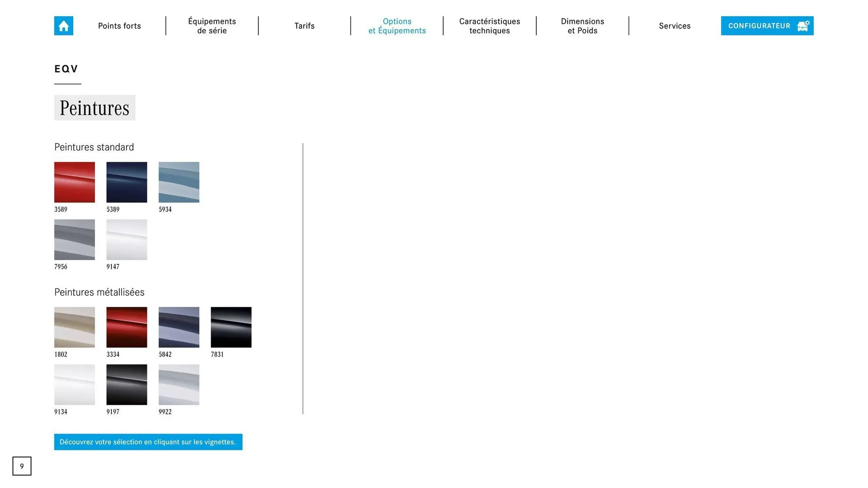Choose dark blue paint swatch 5389
868x488 pixels.
(x=127, y=182)
